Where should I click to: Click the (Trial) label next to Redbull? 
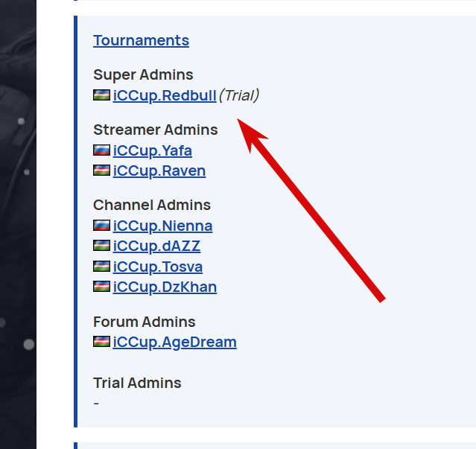[239, 95]
